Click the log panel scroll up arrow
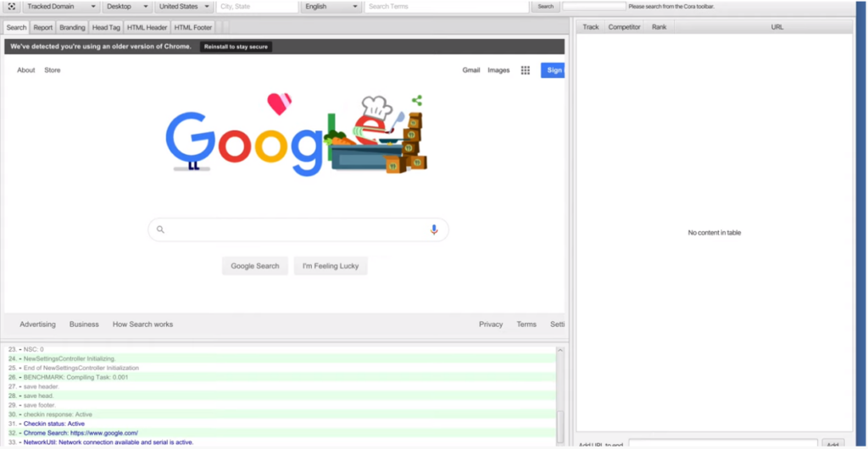 coord(560,351)
